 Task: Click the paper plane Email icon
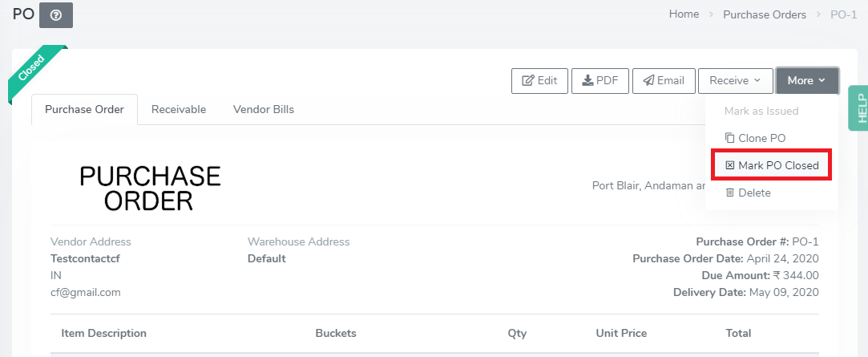(648, 81)
